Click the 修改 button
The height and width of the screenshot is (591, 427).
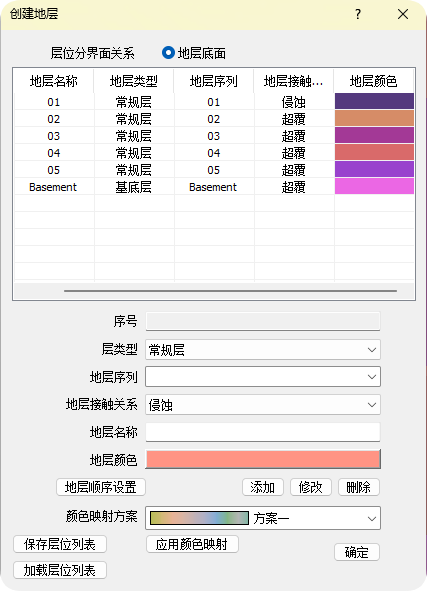coord(311,487)
